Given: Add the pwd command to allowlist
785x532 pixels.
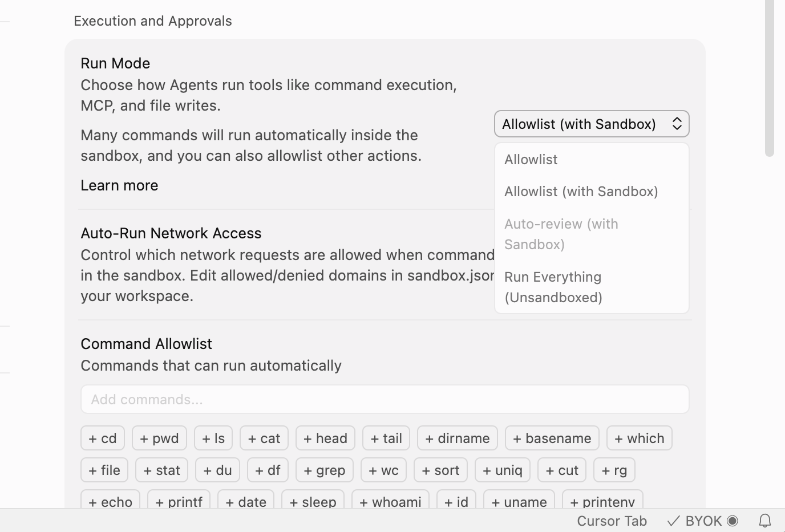Looking at the screenshot, I should pyautogui.click(x=159, y=438).
